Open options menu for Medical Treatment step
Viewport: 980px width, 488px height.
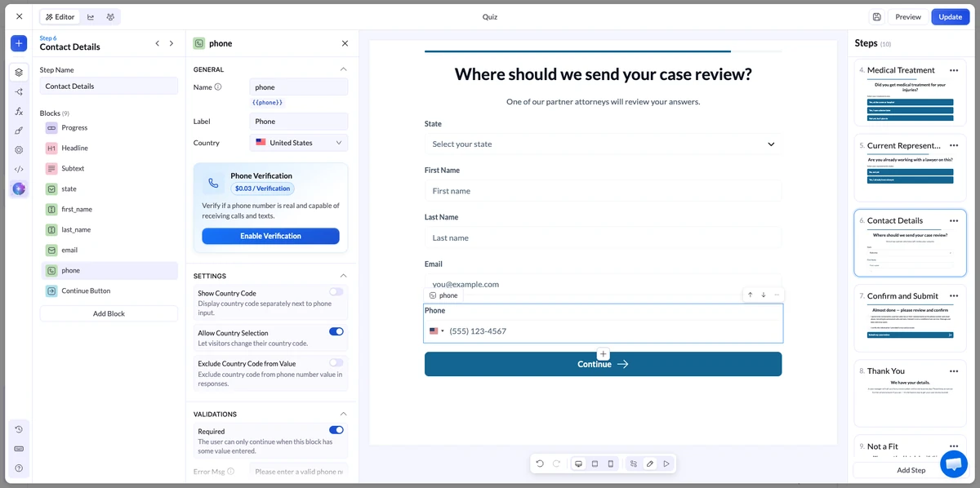tap(954, 70)
